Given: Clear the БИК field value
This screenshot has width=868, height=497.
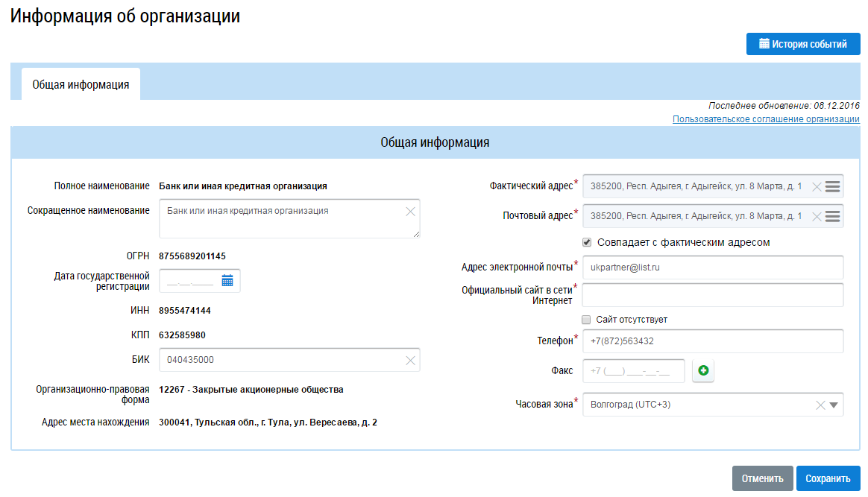Looking at the screenshot, I should pos(410,360).
